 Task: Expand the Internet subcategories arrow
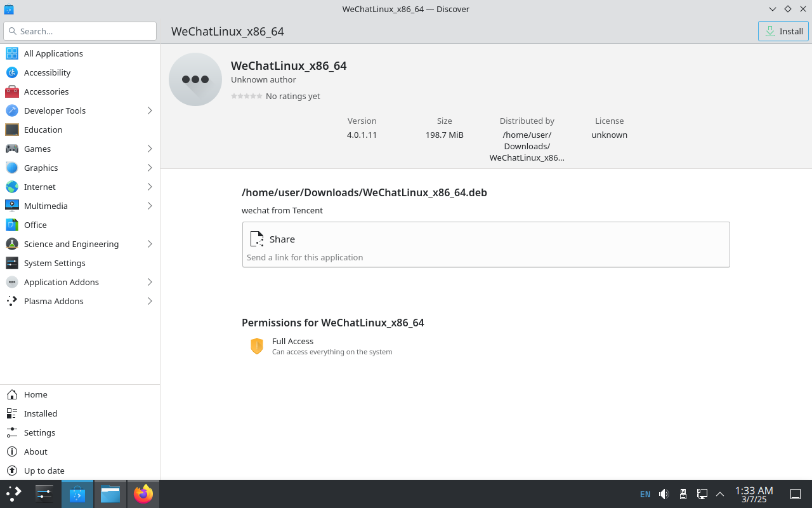(x=150, y=187)
